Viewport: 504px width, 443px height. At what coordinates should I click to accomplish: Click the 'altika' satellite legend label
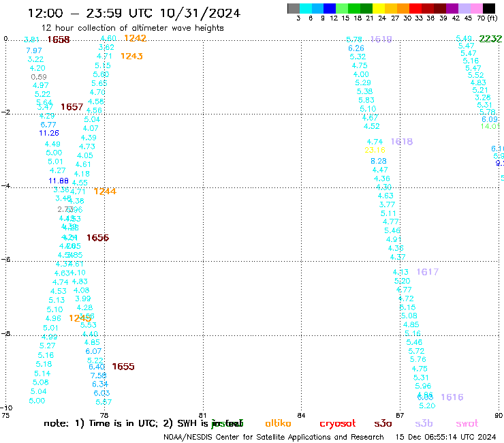278,423
